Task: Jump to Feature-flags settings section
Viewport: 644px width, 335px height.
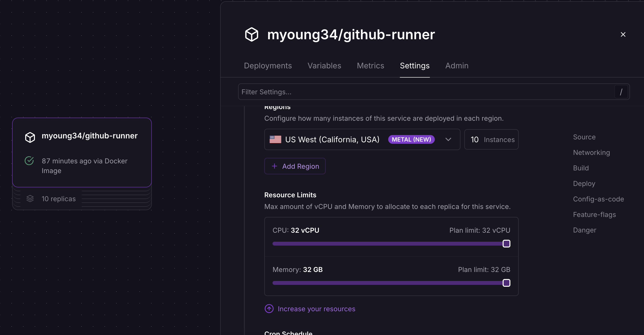Action: [594, 215]
